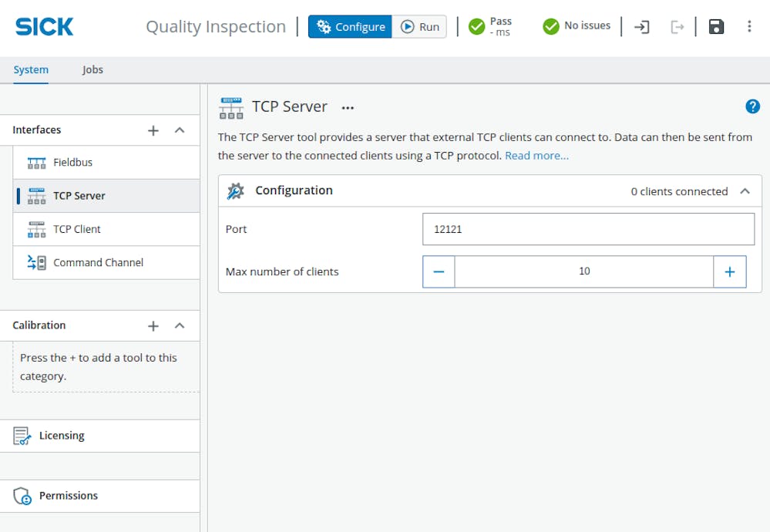This screenshot has height=532, width=770.
Task: Open the System tab
Action: [31, 69]
